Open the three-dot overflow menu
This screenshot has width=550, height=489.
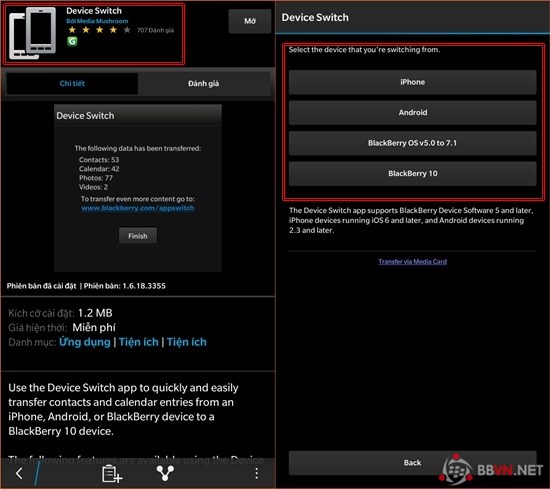pyautogui.click(x=256, y=473)
